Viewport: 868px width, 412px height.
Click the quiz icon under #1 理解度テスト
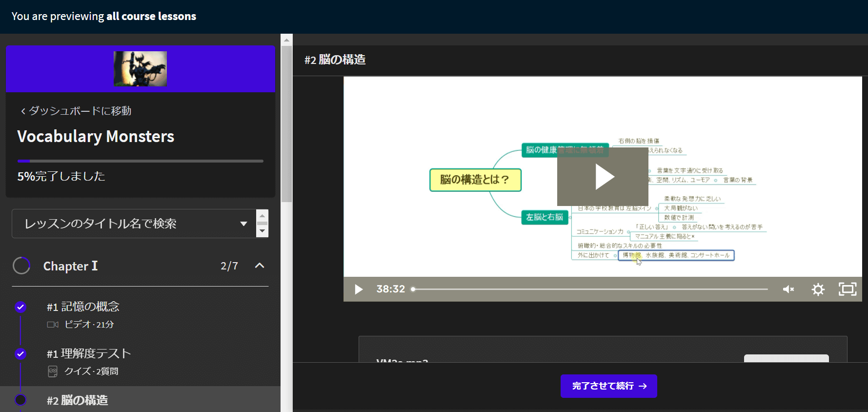click(x=53, y=371)
